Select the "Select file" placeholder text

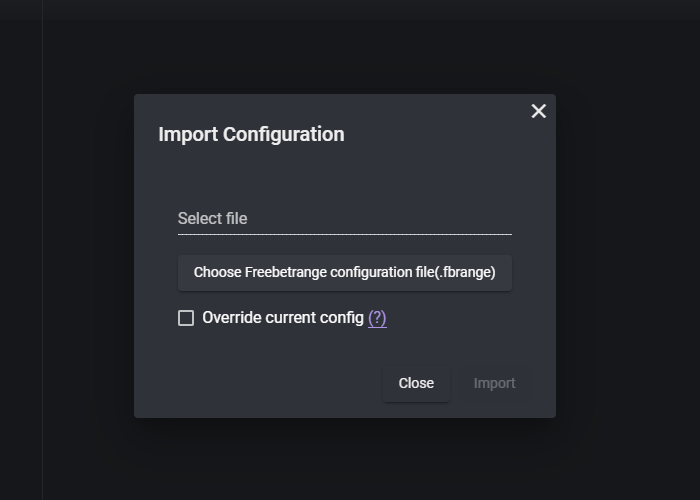[212, 219]
